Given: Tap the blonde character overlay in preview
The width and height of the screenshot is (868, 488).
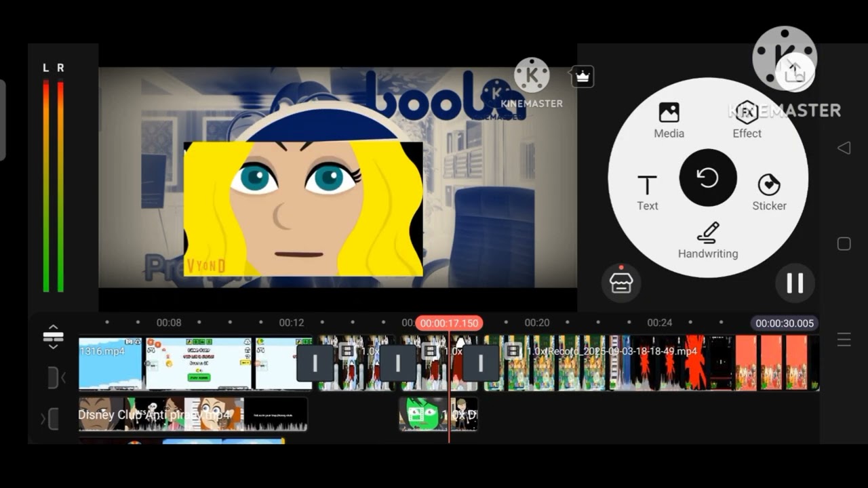Looking at the screenshot, I should [303, 209].
